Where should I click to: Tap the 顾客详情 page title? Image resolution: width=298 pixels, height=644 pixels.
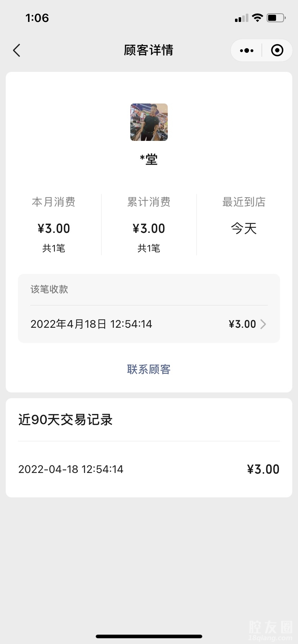(149, 50)
